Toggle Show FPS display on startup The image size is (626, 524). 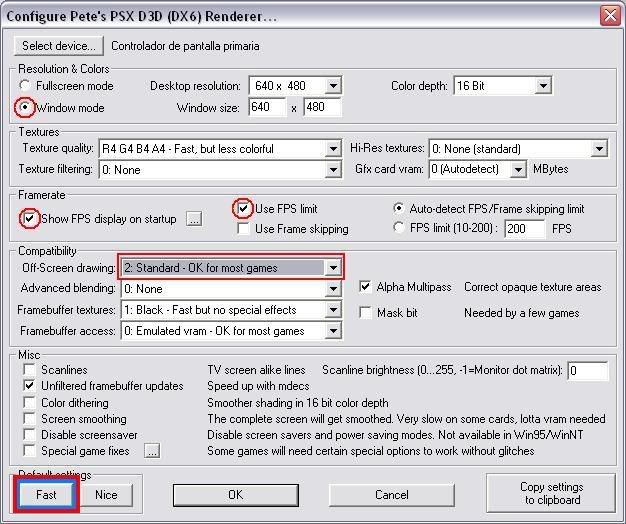30,219
